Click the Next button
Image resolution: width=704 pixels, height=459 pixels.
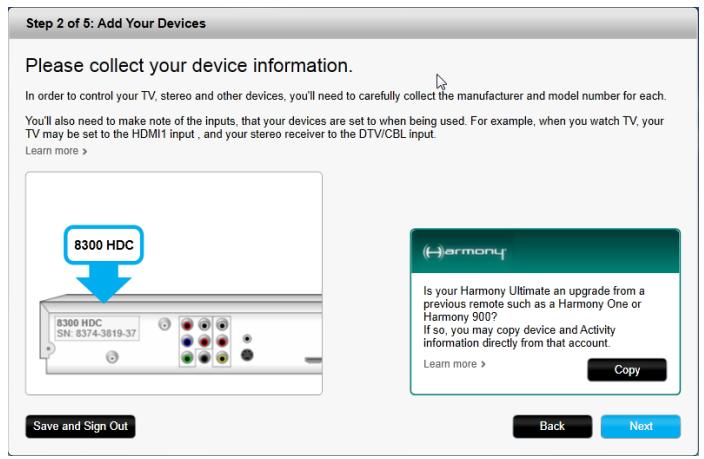click(x=640, y=426)
